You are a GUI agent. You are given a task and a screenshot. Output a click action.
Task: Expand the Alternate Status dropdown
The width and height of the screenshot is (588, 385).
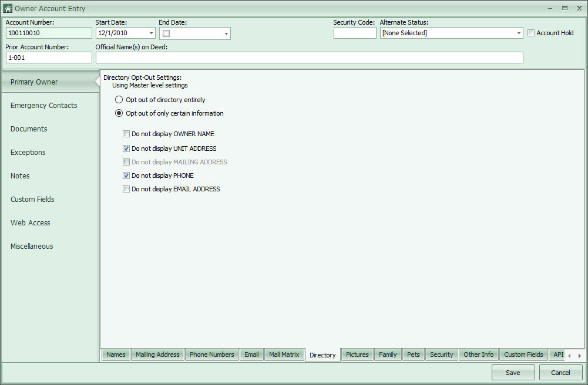point(519,33)
